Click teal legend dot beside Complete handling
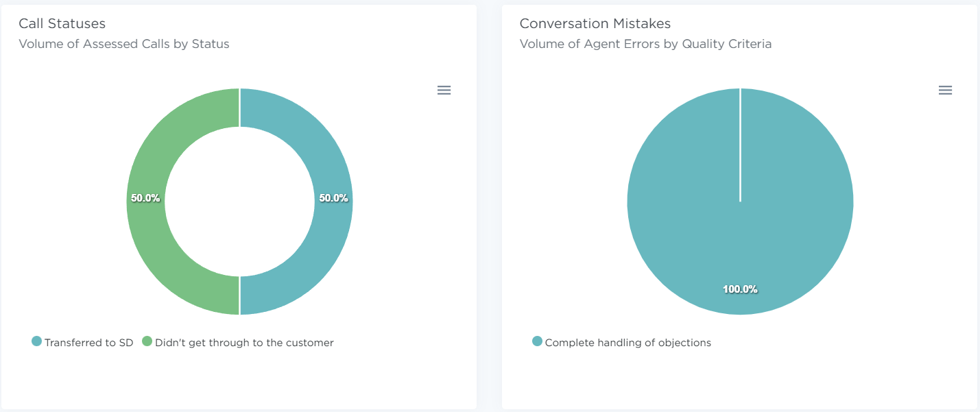 coord(538,341)
